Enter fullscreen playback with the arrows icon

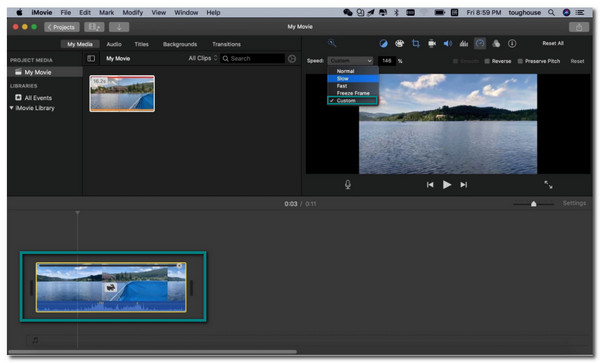(x=548, y=185)
